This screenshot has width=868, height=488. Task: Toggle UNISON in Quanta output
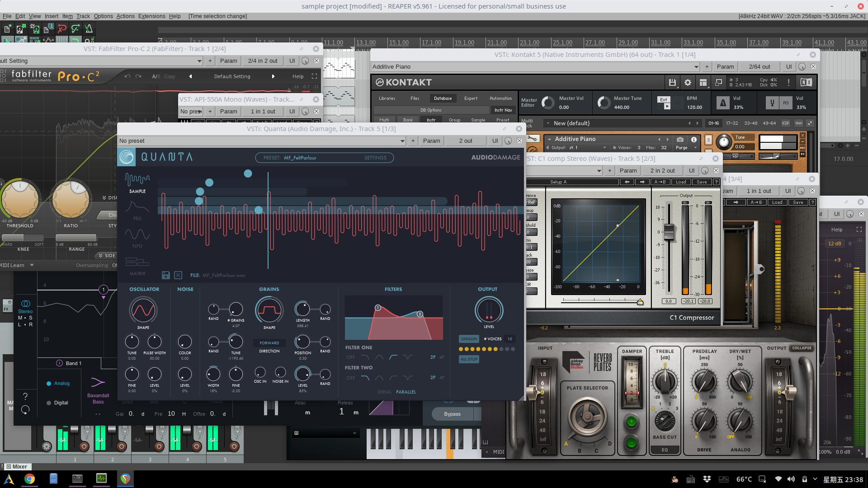click(469, 338)
